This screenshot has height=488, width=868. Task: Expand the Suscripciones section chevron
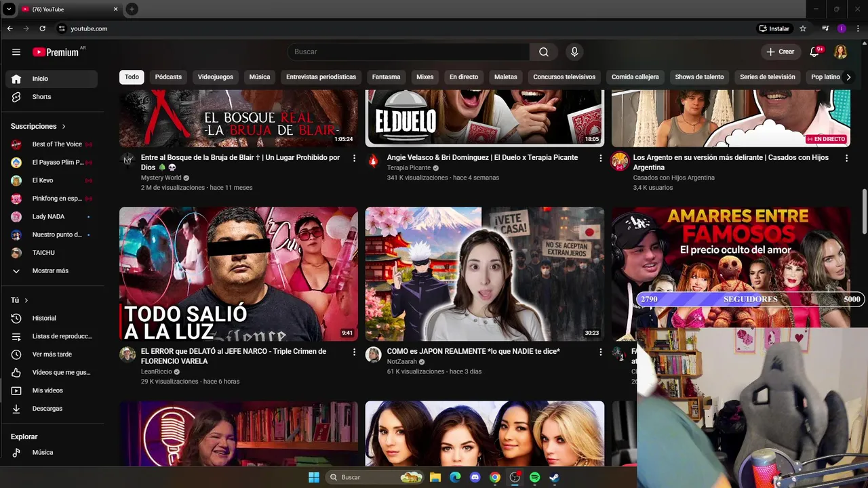[x=64, y=127]
